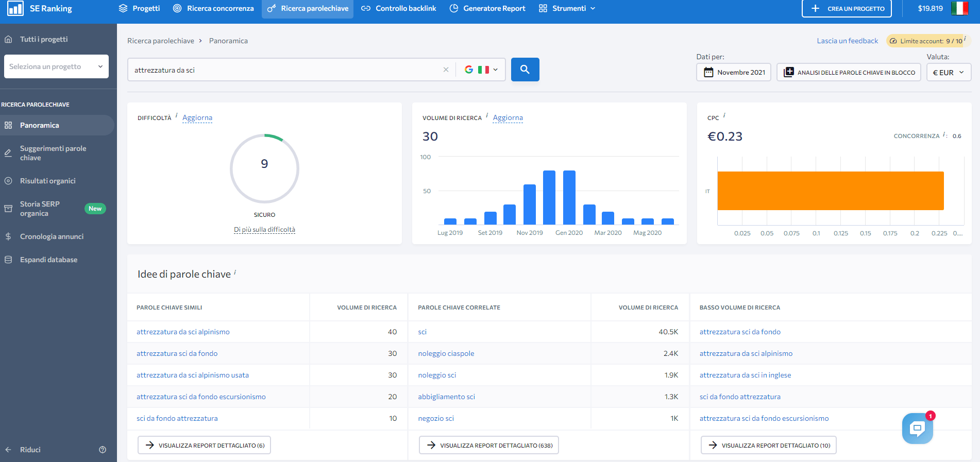
Task: Select Panoramica in the sidebar
Action: pos(57,125)
